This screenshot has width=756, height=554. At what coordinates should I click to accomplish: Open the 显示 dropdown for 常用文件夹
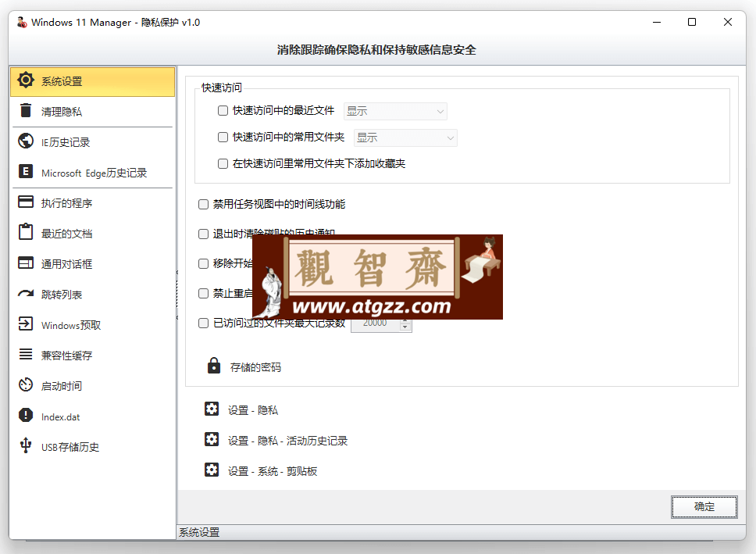point(405,138)
